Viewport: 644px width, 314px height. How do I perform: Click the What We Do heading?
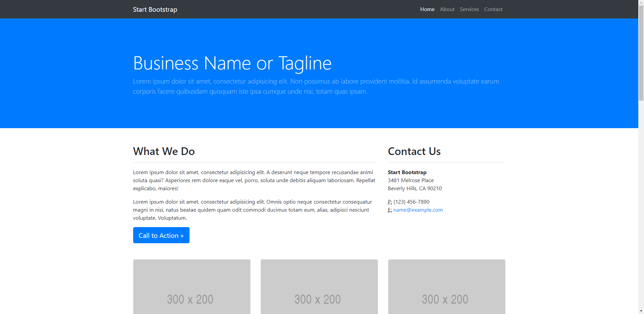click(x=164, y=151)
